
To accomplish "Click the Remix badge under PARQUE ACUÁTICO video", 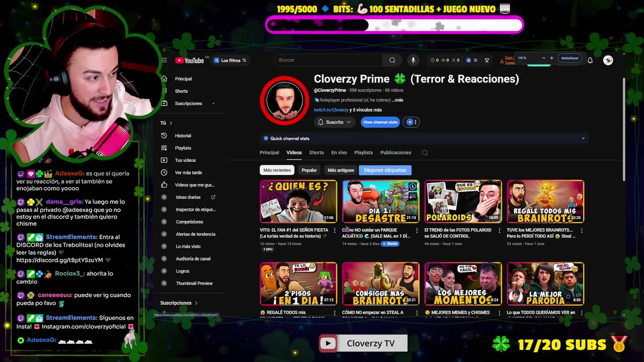I will 390,244.
